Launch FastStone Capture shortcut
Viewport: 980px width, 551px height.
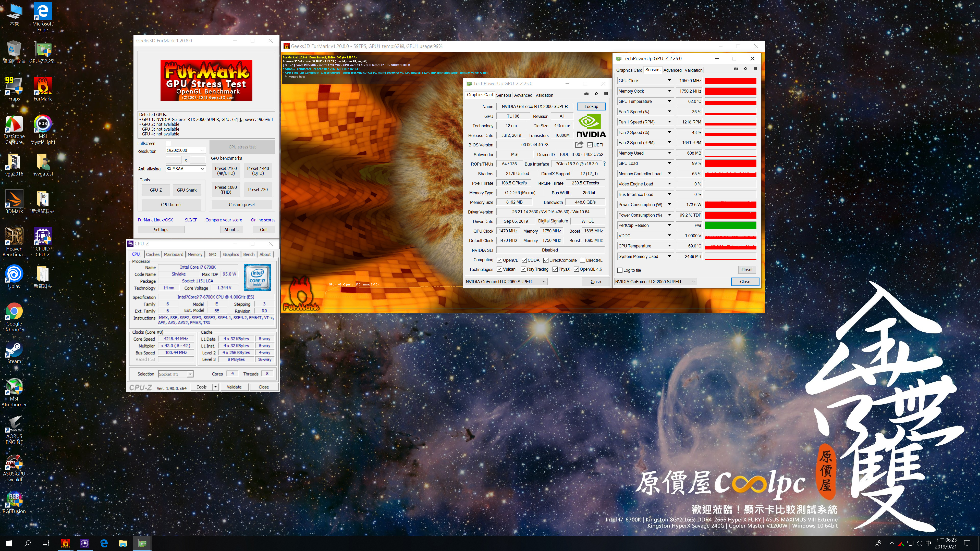click(x=14, y=130)
